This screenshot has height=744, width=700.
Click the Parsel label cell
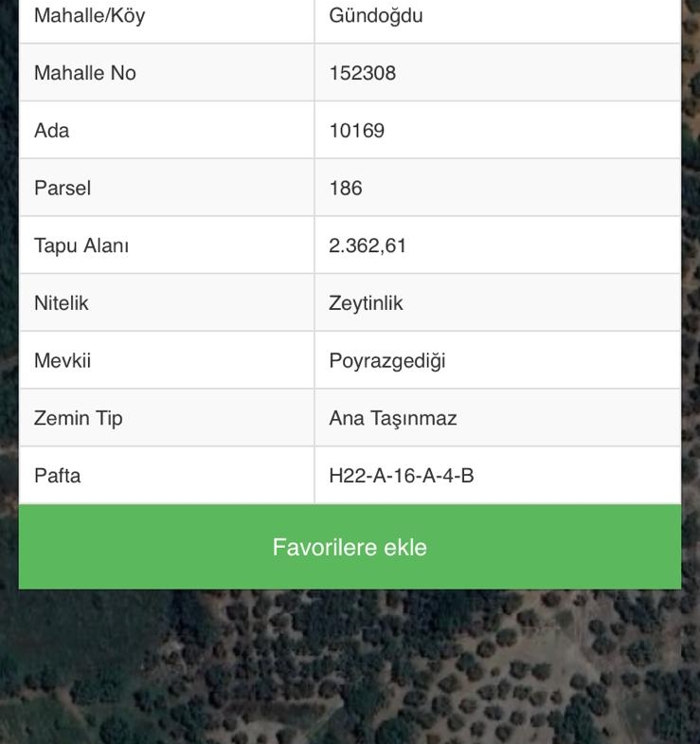tap(63, 188)
